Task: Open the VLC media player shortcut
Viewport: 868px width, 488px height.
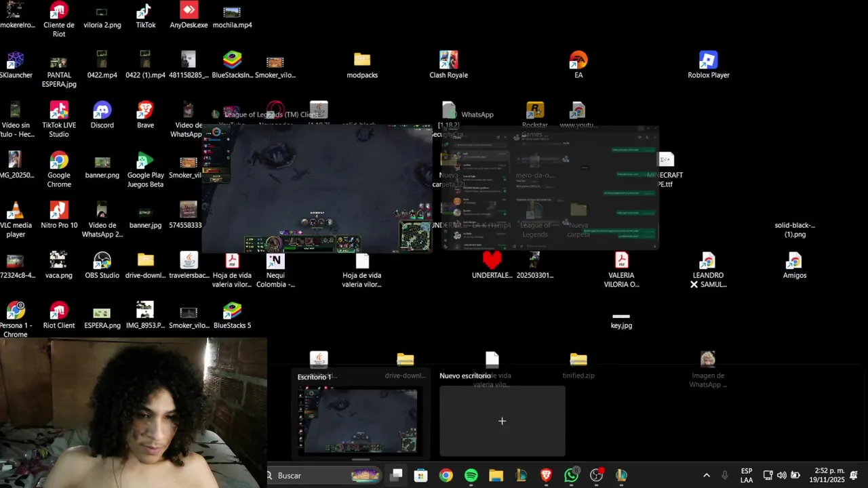Action: [x=16, y=220]
